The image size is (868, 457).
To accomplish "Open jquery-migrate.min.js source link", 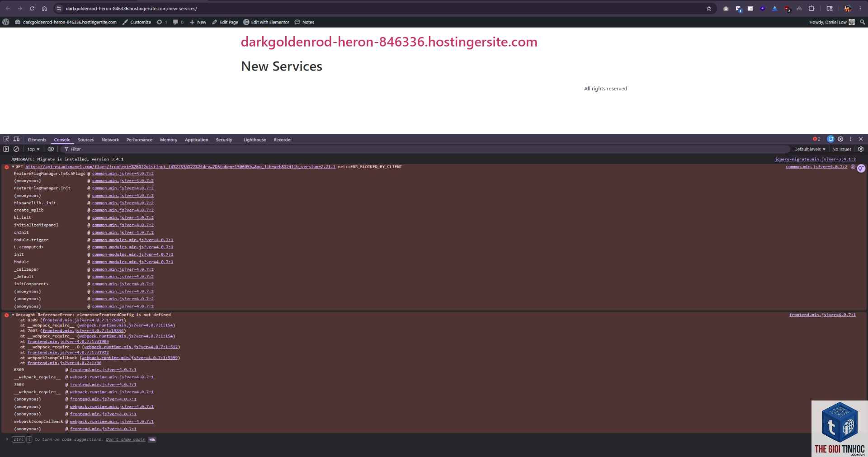I will click(x=815, y=159).
